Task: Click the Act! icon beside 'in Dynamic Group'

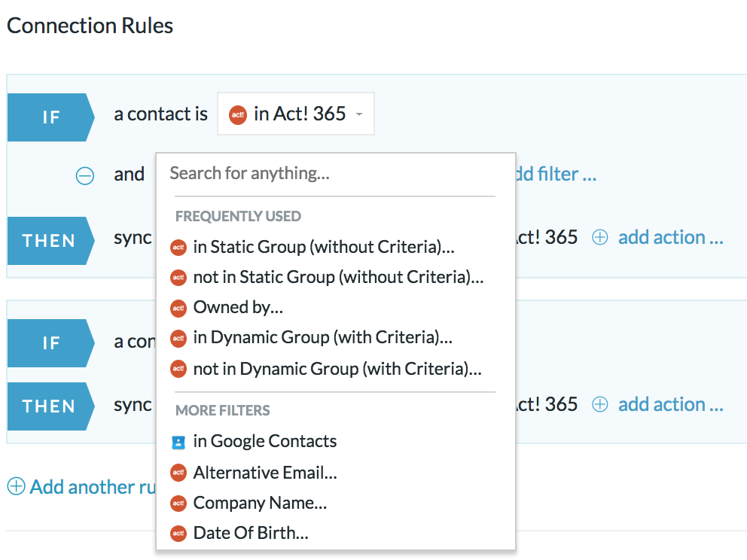Action: coord(178,339)
